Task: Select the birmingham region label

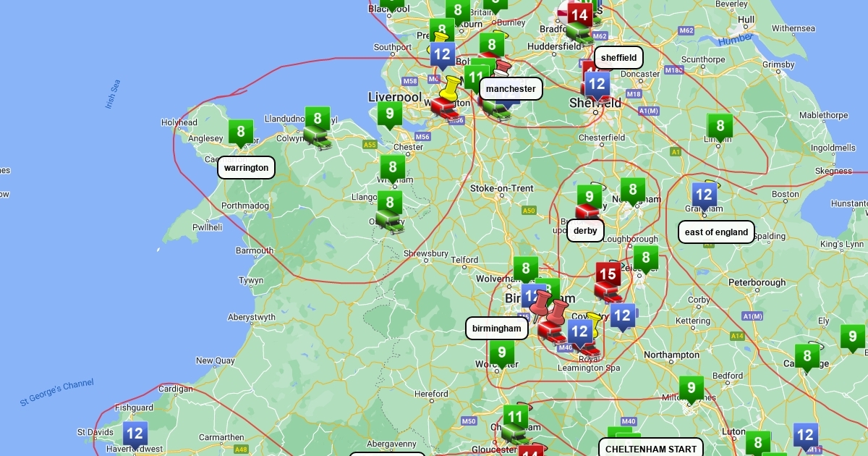Action: (496, 329)
